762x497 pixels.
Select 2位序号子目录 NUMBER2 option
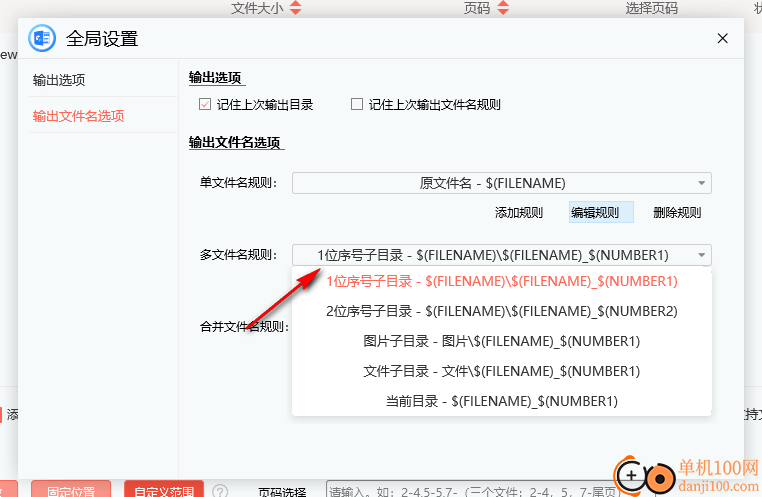point(502,311)
